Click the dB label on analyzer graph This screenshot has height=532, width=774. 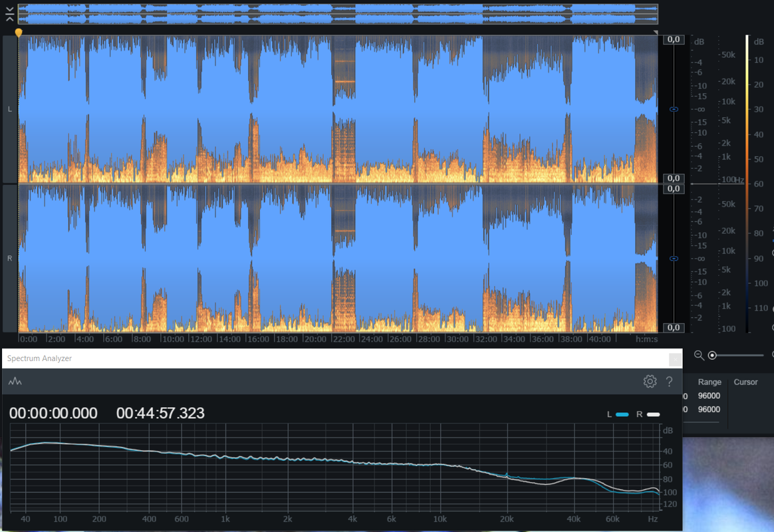[668, 430]
